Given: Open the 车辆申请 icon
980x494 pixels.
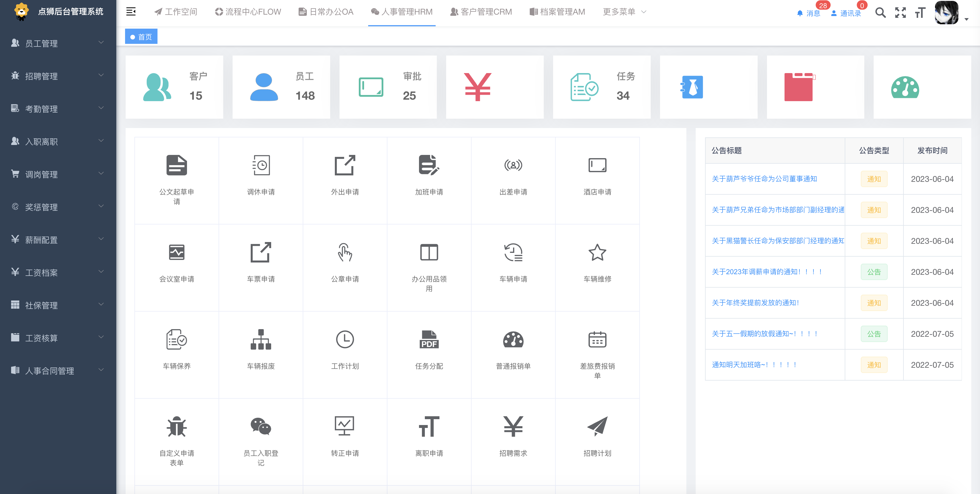Looking at the screenshot, I should (513, 252).
